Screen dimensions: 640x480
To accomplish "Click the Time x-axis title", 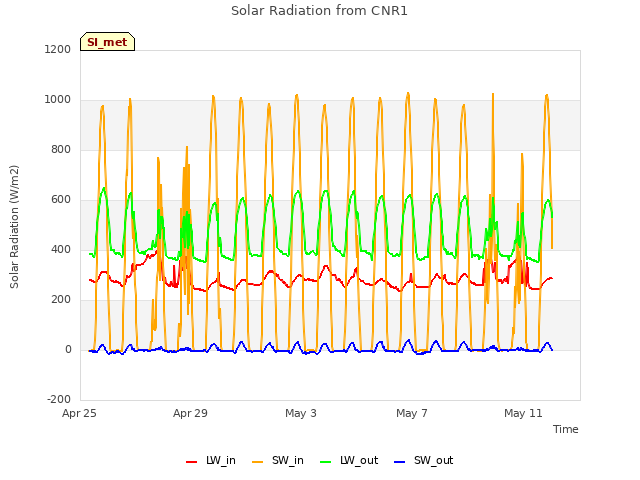I will pos(566,429).
